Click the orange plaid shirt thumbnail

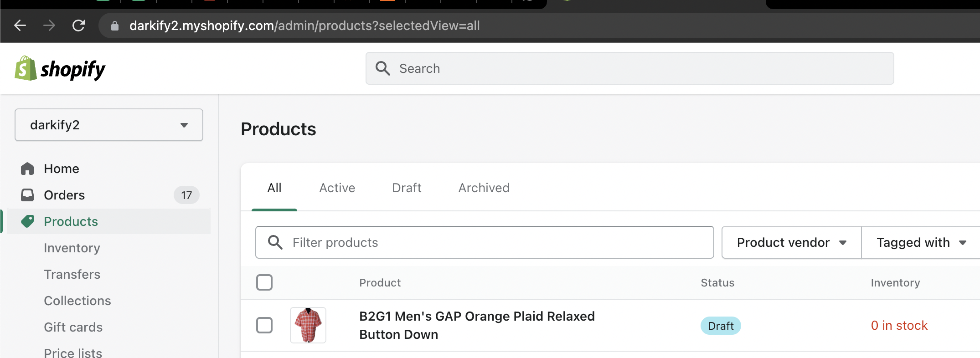[x=308, y=325]
